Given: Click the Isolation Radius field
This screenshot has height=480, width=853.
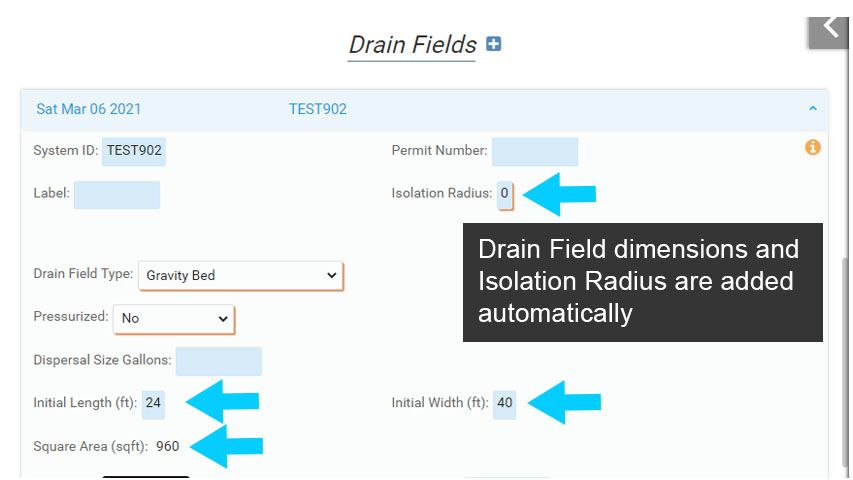Looking at the screenshot, I should (505, 193).
